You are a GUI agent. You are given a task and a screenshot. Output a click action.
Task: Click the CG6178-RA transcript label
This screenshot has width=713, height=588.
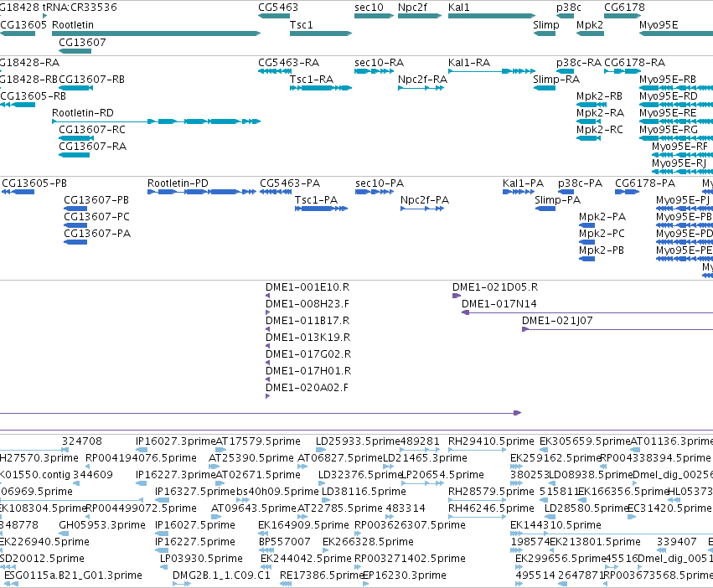tap(634, 63)
